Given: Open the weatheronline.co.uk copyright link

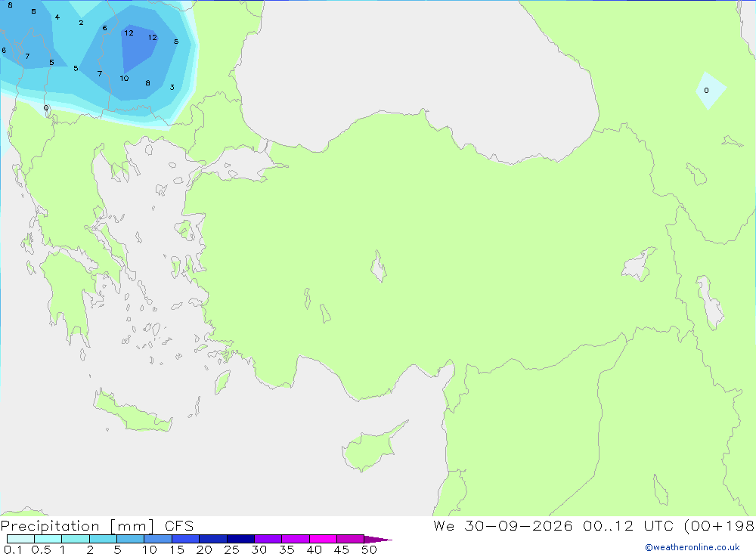Looking at the screenshot, I should [692, 547].
